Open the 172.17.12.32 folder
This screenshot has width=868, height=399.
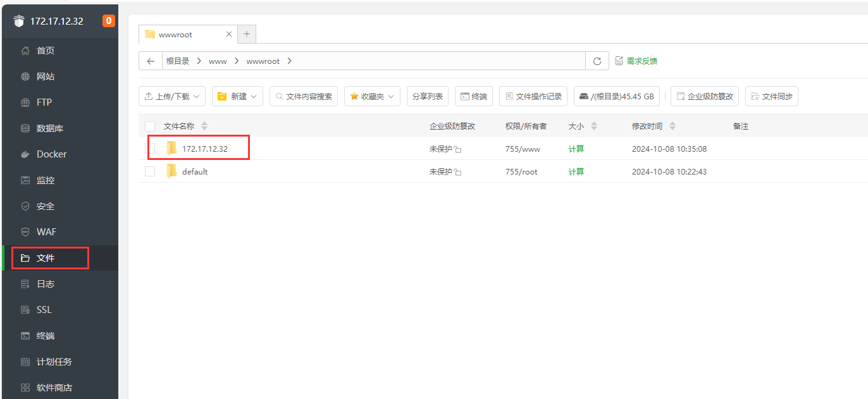(205, 149)
